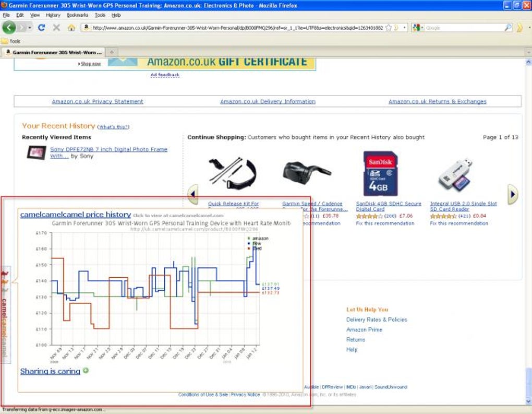
Task: Go to the Home page icon
Action: pyautogui.click(x=71, y=28)
